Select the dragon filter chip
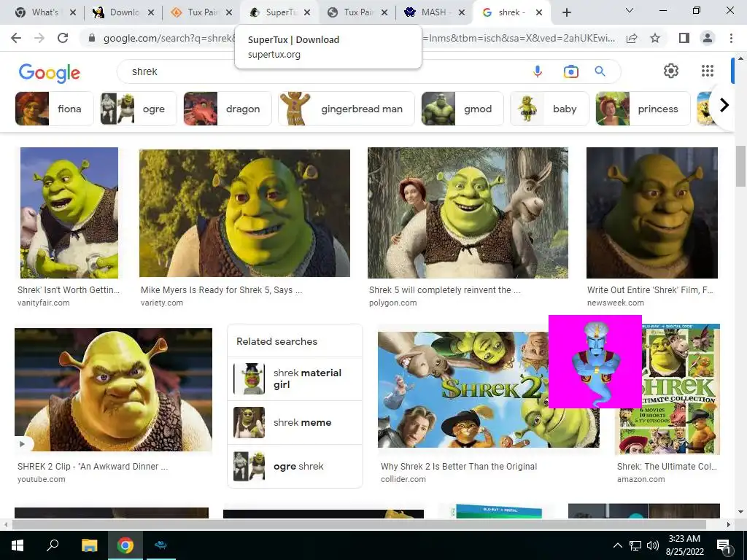747x560 pixels. click(228, 109)
